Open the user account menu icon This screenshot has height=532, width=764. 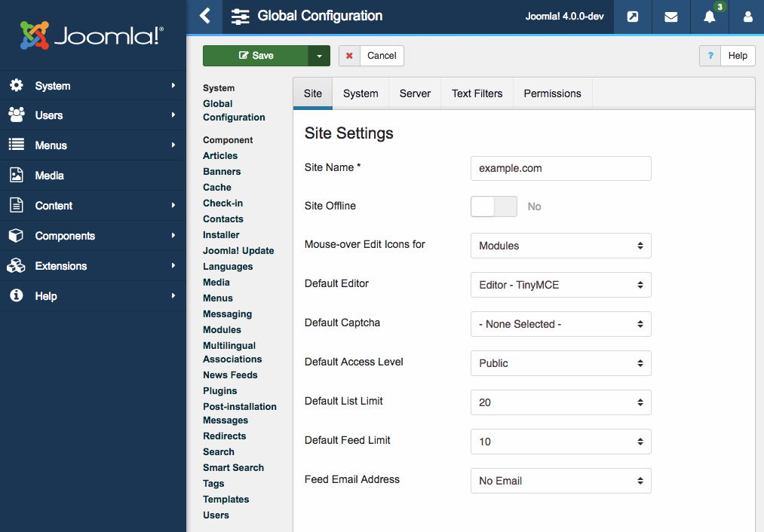pos(747,17)
